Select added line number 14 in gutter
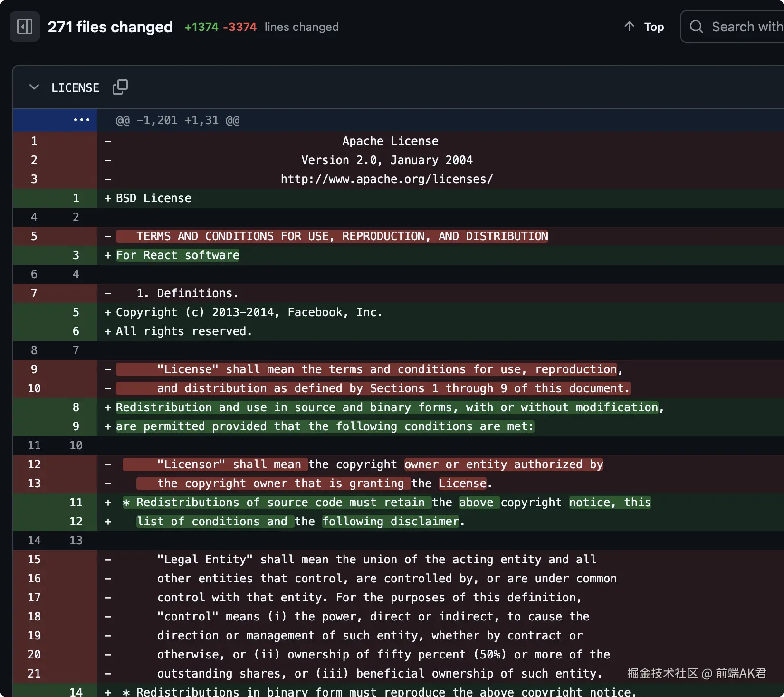784x697 pixels. (76, 692)
